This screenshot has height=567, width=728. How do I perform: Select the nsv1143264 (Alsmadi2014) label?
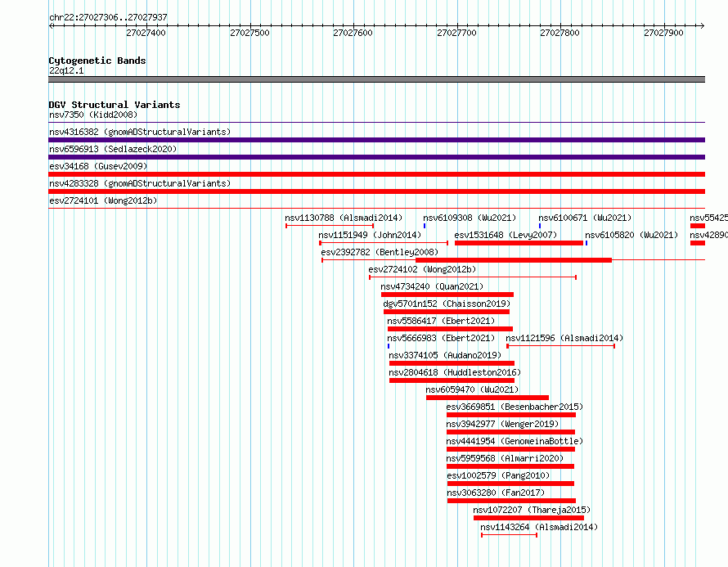[539, 527]
